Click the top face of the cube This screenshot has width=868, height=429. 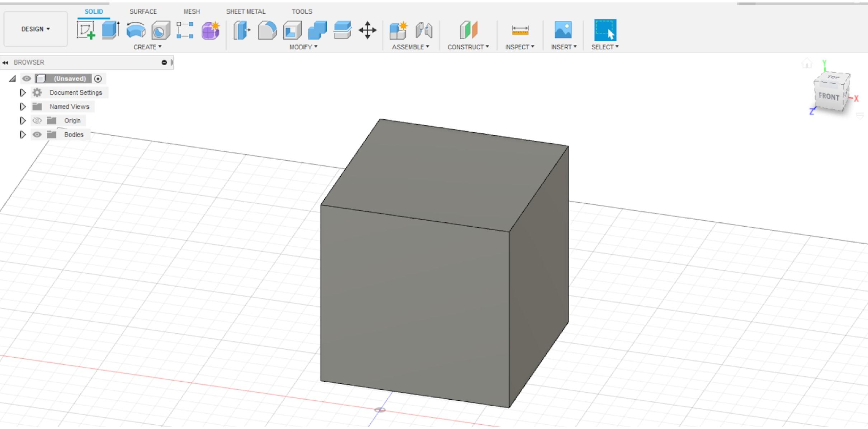445,176
